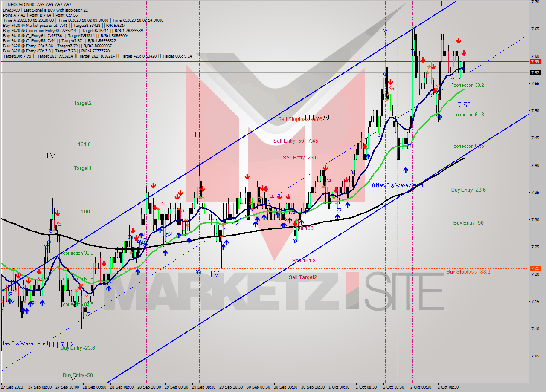Click the green 'Target2' label
The width and height of the screenshot is (546, 392).
82,103
